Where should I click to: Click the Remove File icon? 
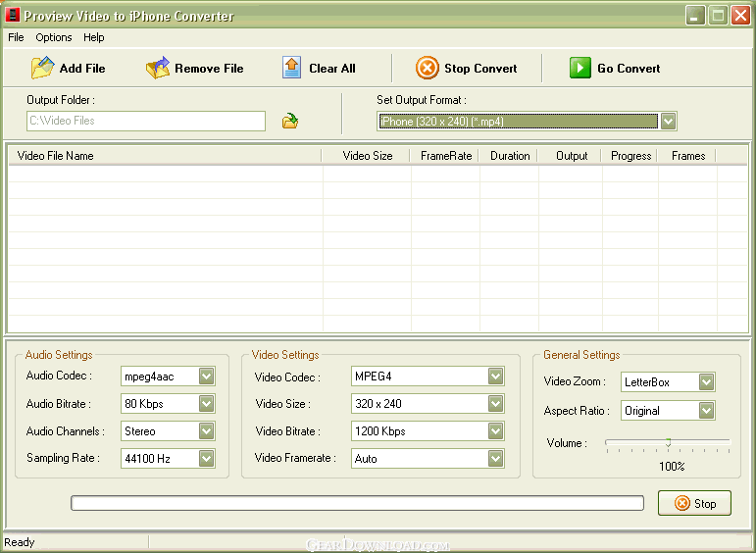pos(158,68)
